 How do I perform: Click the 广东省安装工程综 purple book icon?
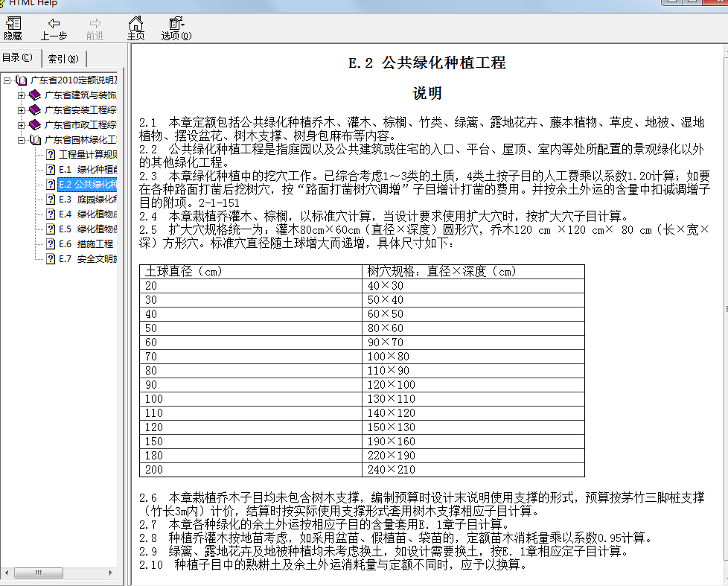[35, 110]
